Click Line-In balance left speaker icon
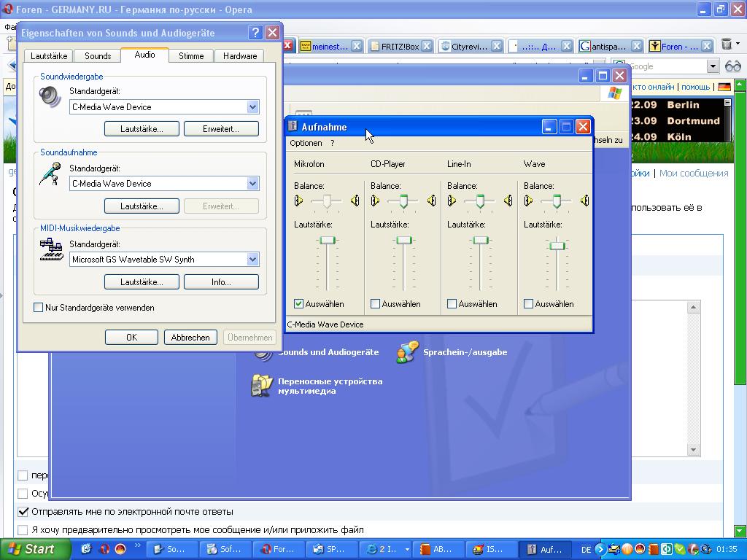The height and width of the screenshot is (560, 747). coord(452,201)
